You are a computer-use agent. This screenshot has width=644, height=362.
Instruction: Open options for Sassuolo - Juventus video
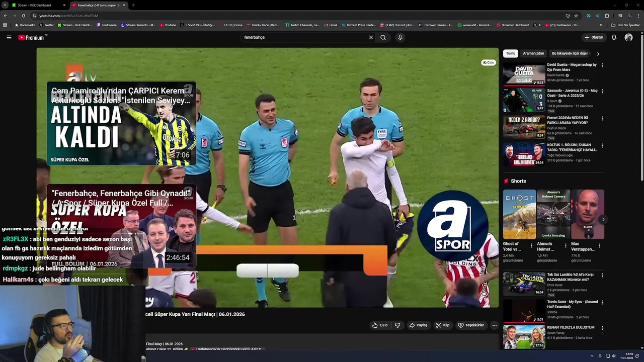point(602,92)
